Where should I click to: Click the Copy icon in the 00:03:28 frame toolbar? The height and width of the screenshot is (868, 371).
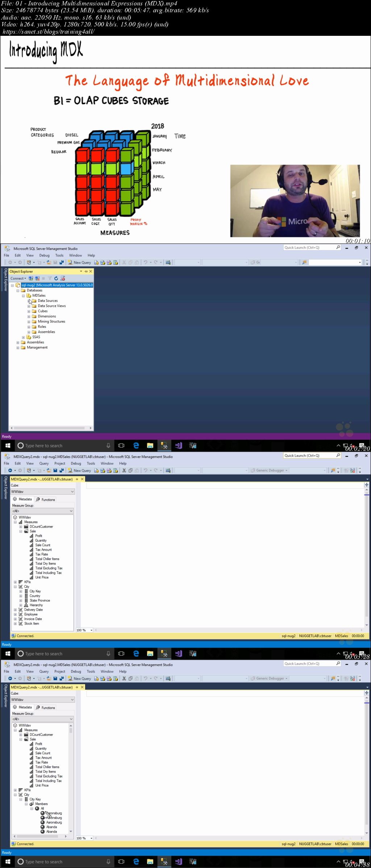pos(130,470)
